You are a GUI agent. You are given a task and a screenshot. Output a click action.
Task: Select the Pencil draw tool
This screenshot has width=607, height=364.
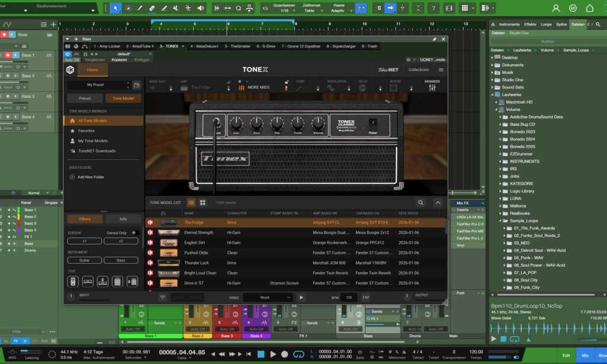pos(139,8)
